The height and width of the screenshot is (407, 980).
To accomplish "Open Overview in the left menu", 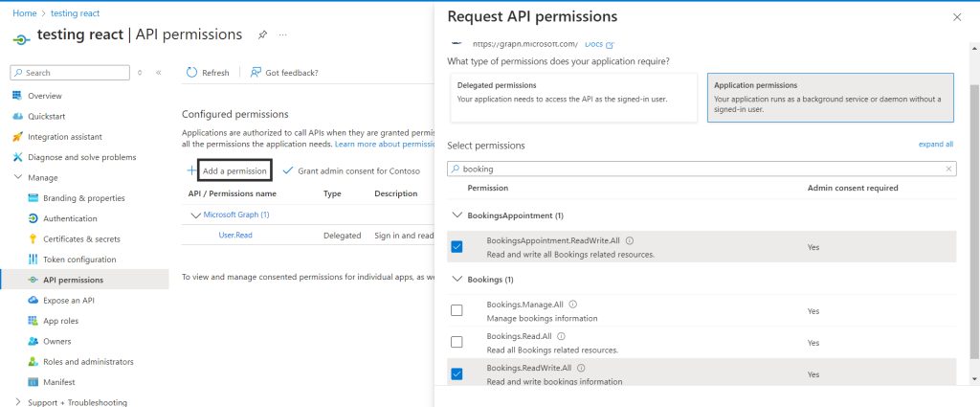I will click(x=44, y=96).
